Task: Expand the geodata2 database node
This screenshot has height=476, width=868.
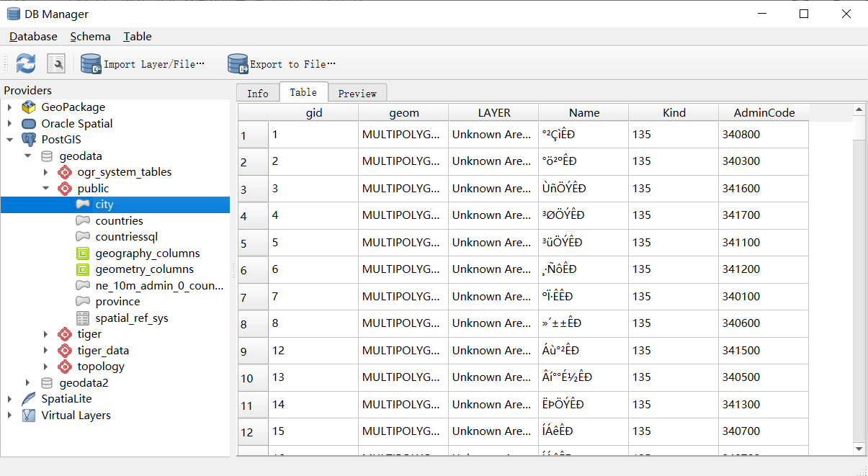Action: (x=27, y=382)
